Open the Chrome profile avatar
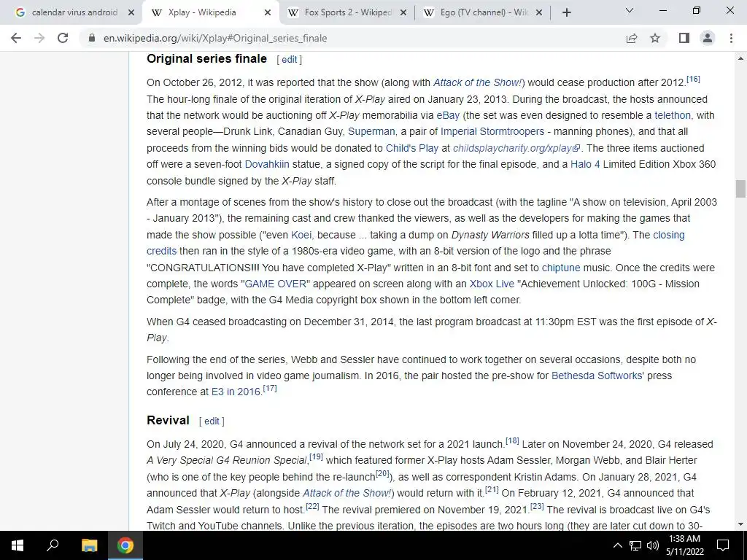The height and width of the screenshot is (560, 747). pyautogui.click(x=708, y=38)
